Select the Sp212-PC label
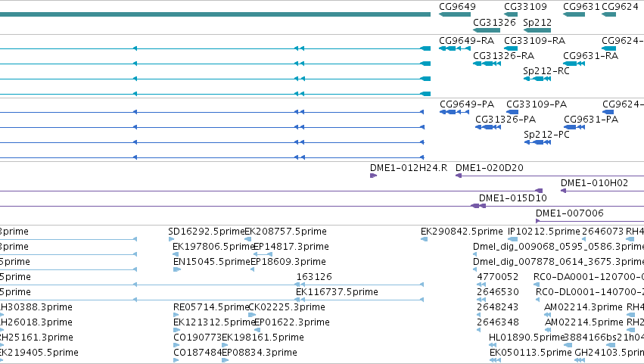The image size is (644, 364). point(546,135)
